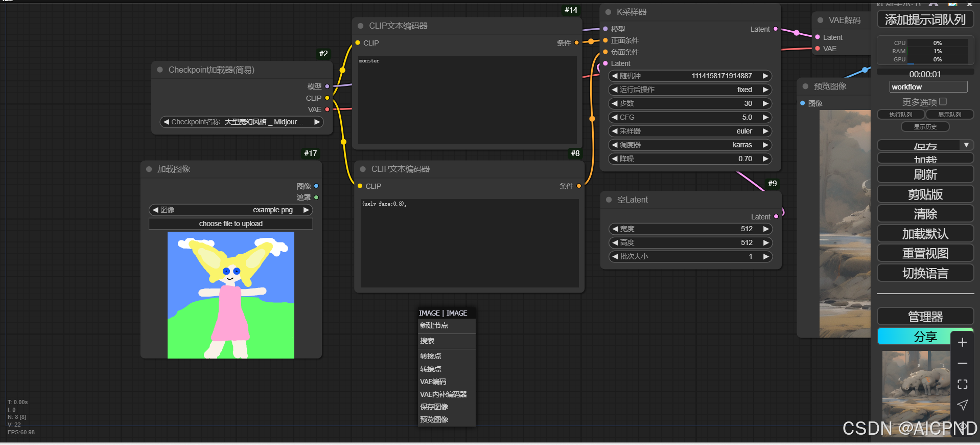
Task: Choose 新建节点 in the context menu
Action: (447, 326)
